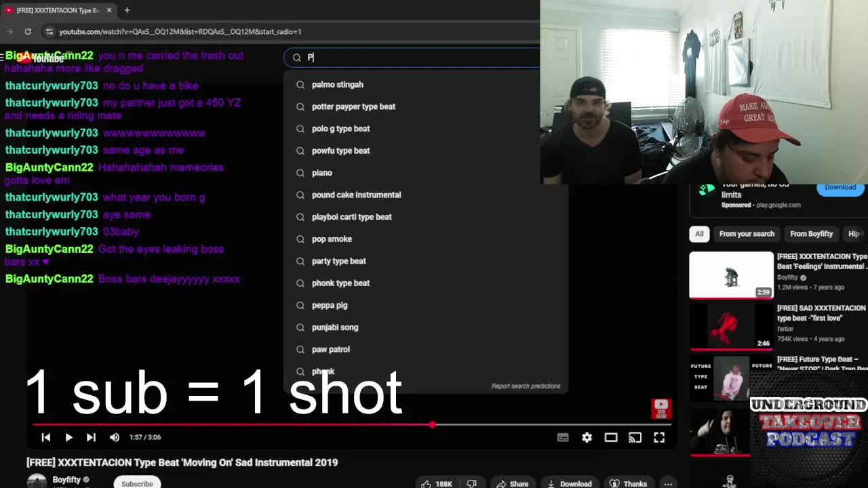Image resolution: width=868 pixels, height=488 pixels.
Task: Click the video title 'Moving On' text
Action: [x=182, y=462]
